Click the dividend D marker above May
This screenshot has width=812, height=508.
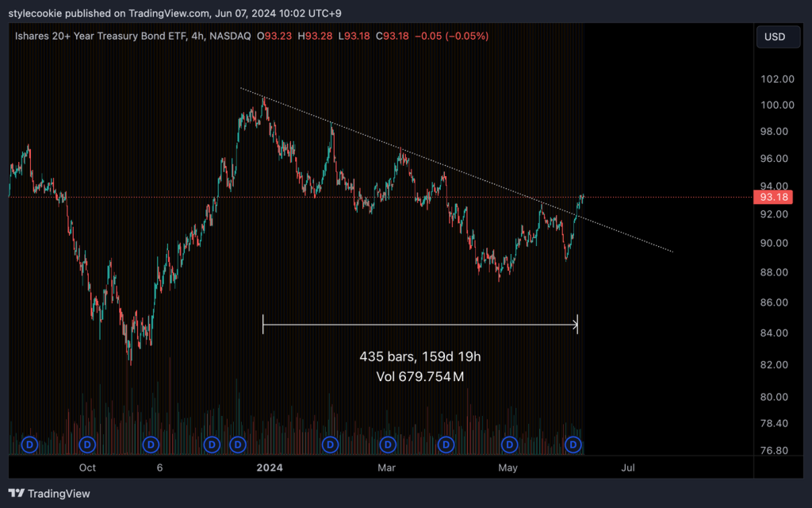[x=509, y=444]
